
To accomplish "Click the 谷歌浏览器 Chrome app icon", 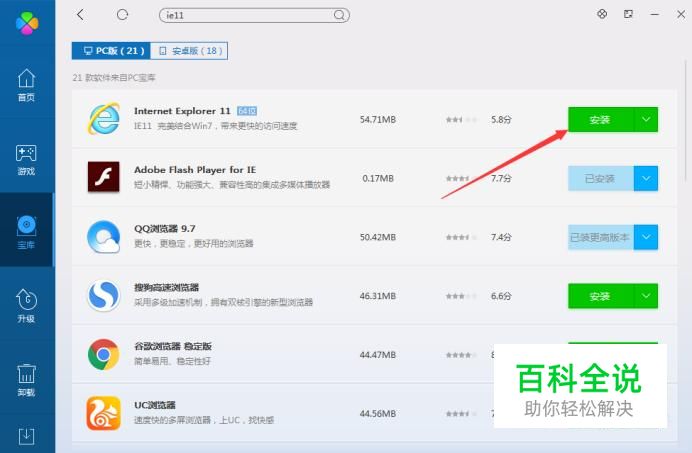I will [103, 354].
